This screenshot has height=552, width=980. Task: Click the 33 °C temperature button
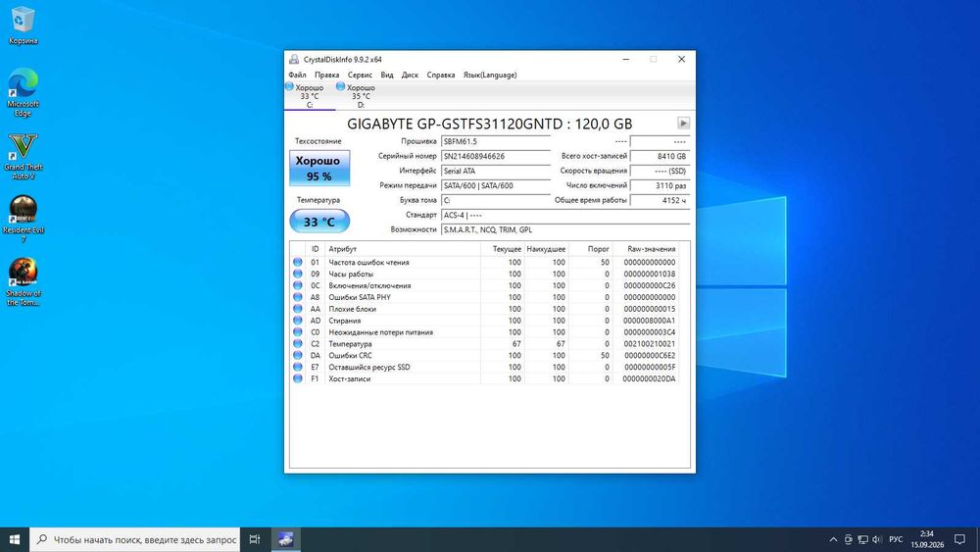tap(319, 222)
